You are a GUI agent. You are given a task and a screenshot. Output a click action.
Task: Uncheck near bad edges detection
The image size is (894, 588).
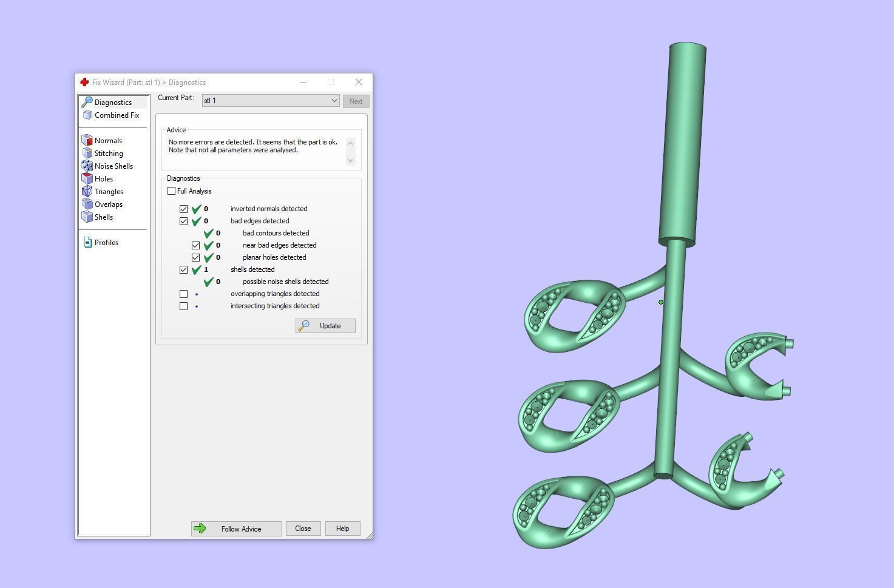(x=195, y=245)
